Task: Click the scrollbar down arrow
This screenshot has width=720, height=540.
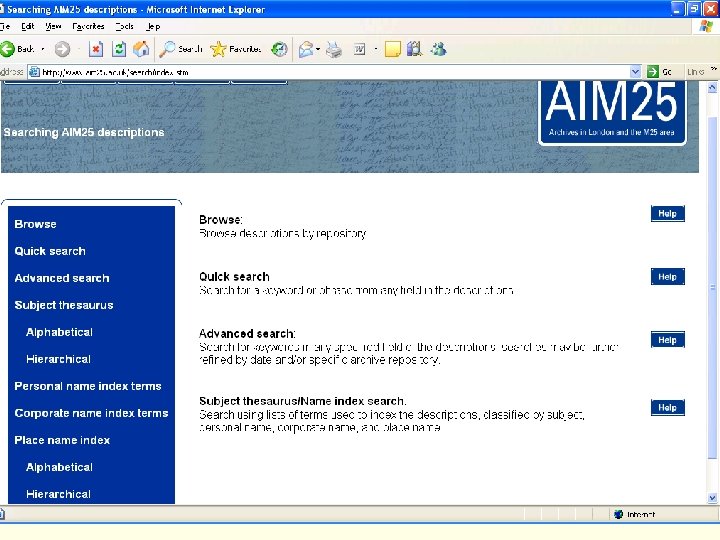Action: pyautogui.click(x=712, y=497)
